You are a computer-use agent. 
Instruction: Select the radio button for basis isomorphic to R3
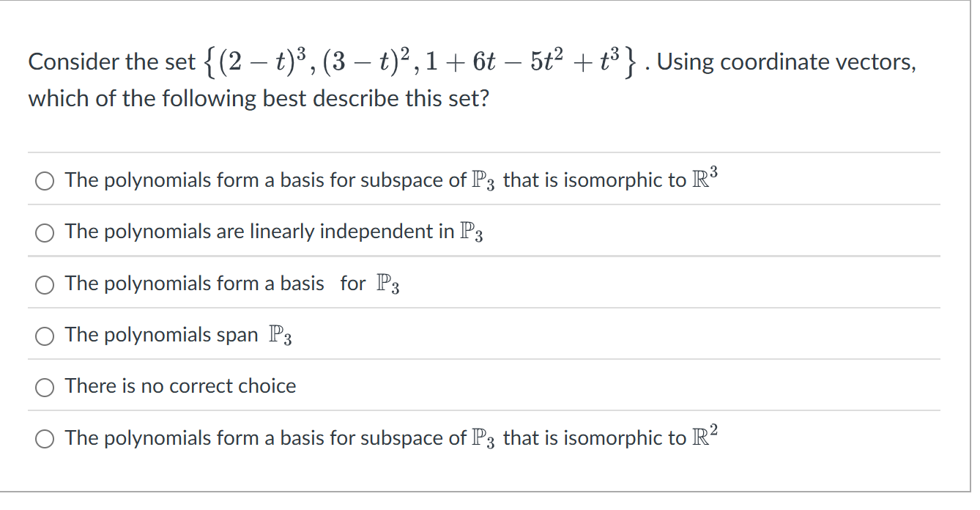(x=45, y=180)
